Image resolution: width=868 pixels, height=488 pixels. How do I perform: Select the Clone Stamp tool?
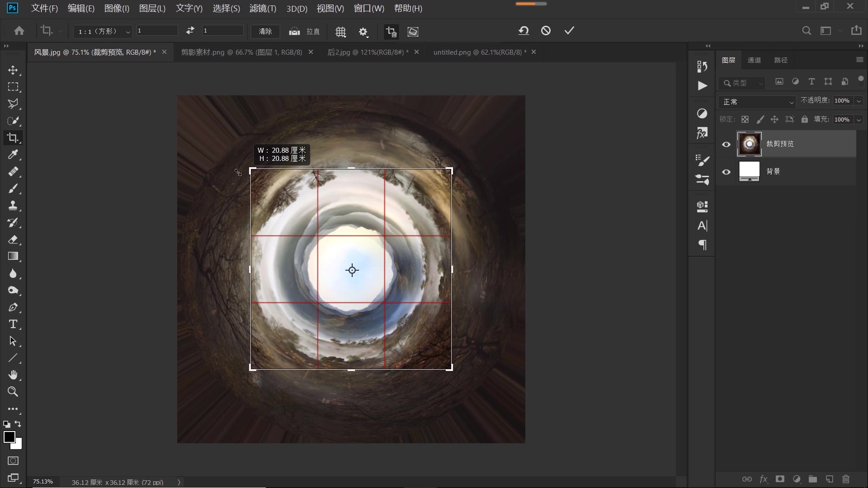pyautogui.click(x=13, y=206)
